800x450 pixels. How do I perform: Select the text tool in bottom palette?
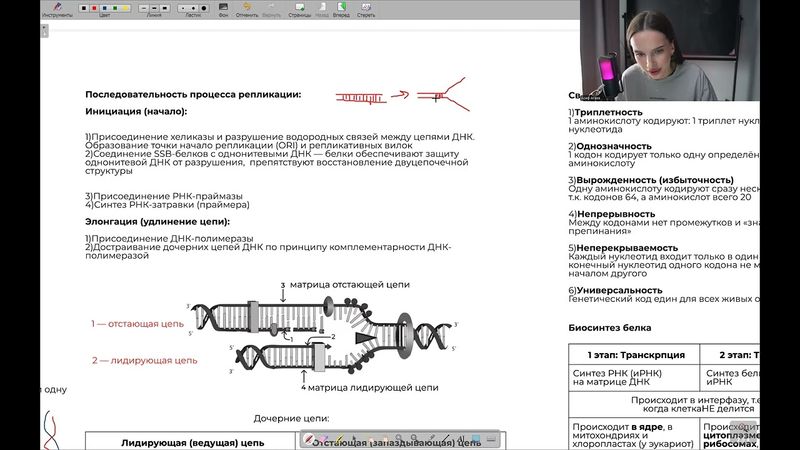click(461, 439)
